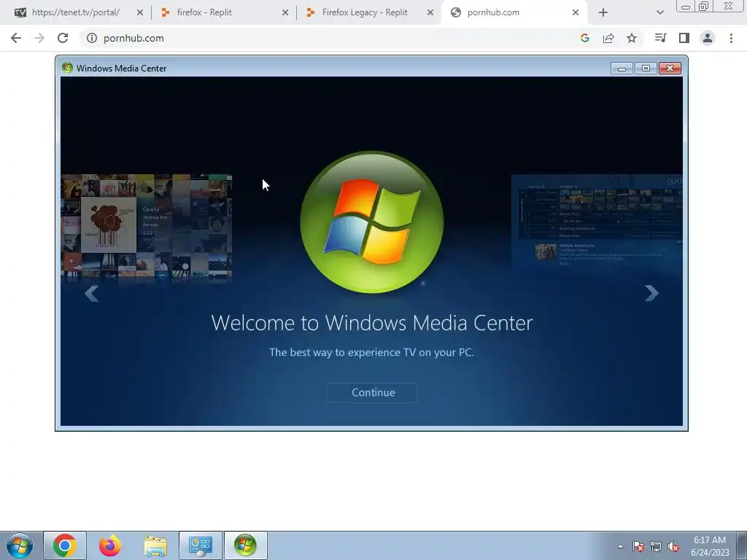Click Media Center icon in taskbar
Image resolution: width=747 pixels, height=560 pixels.
pos(245,545)
